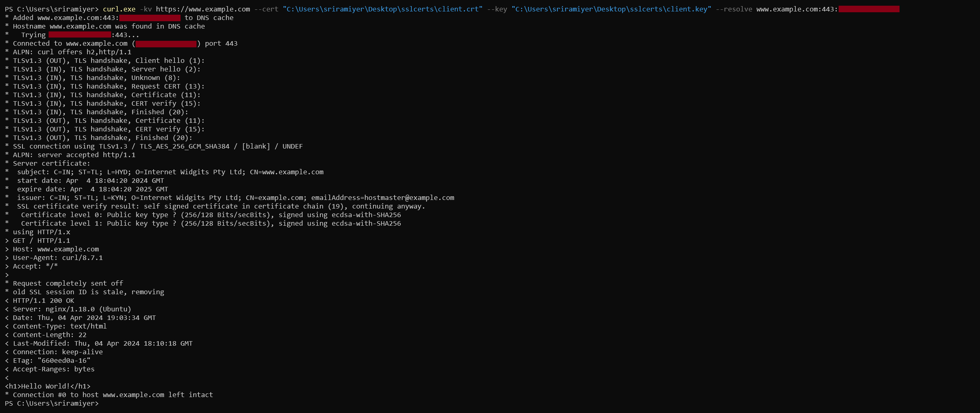The width and height of the screenshot is (980, 413).
Task: Click the Hello World h1 response body
Action: coord(48,386)
